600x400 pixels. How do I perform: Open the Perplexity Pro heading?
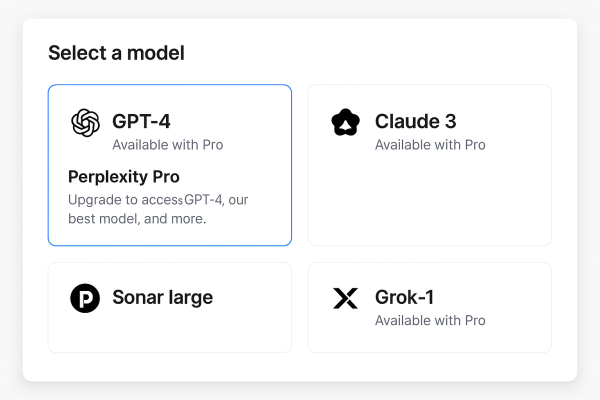point(124,177)
